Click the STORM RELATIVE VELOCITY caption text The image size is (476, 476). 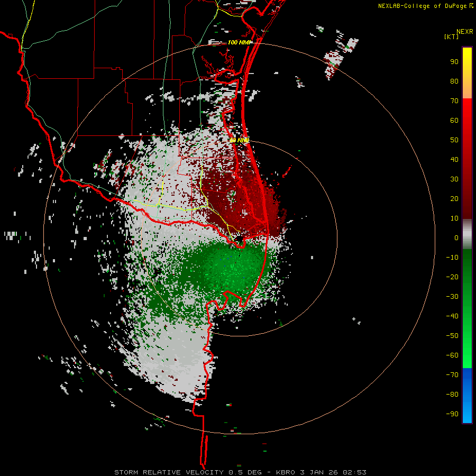point(169,472)
